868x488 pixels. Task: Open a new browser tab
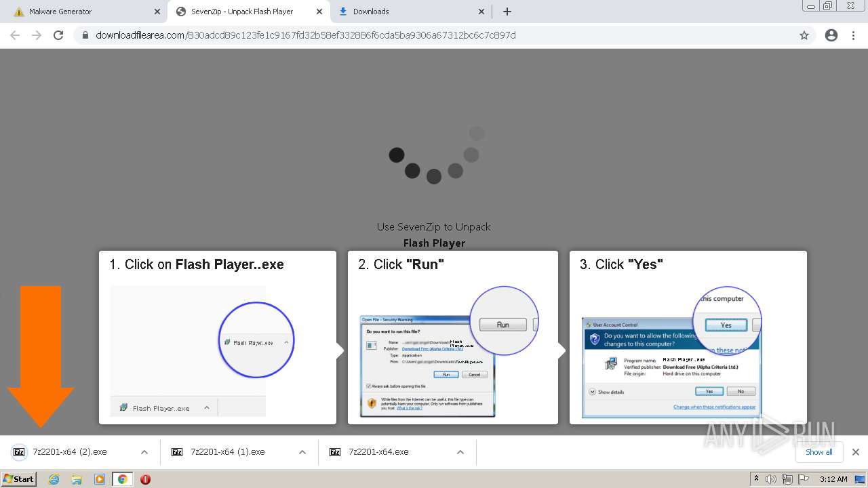(x=507, y=12)
